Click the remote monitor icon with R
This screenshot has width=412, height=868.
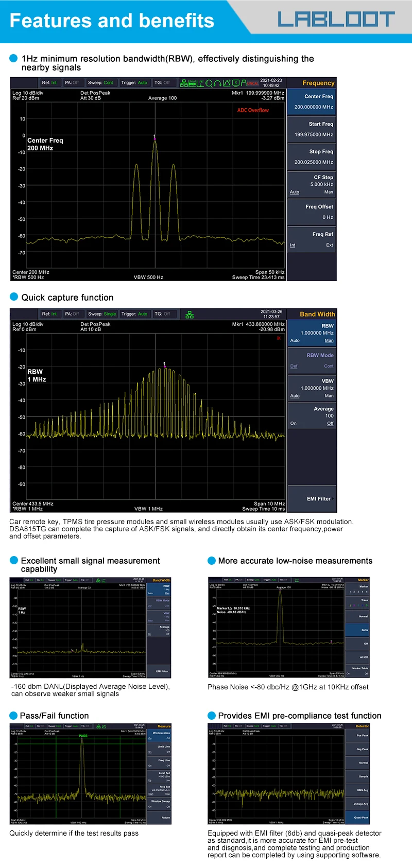click(x=236, y=83)
